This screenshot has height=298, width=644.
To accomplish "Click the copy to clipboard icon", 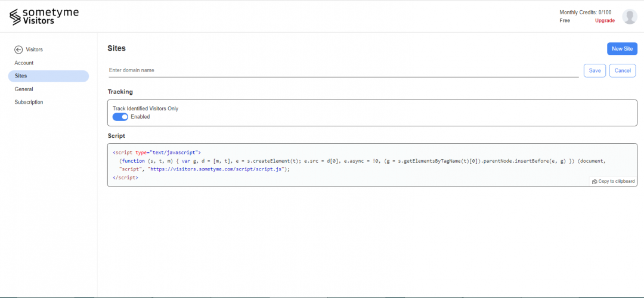I will click(x=595, y=182).
